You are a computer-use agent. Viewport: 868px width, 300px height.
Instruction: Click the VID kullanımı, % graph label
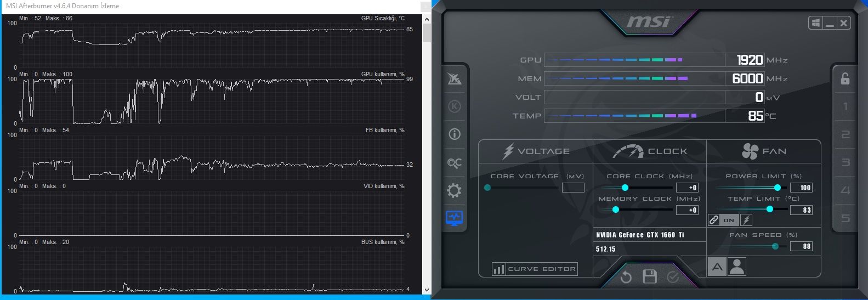(384, 186)
